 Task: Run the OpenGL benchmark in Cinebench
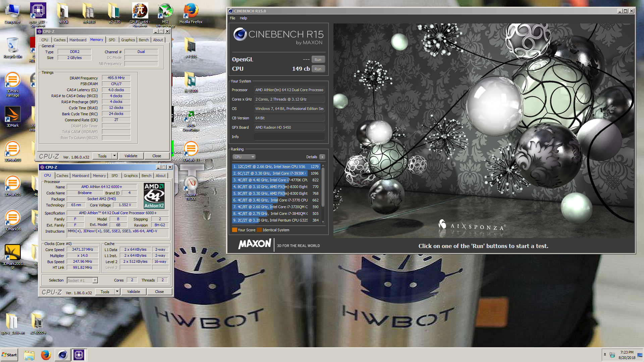tap(318, 60)
